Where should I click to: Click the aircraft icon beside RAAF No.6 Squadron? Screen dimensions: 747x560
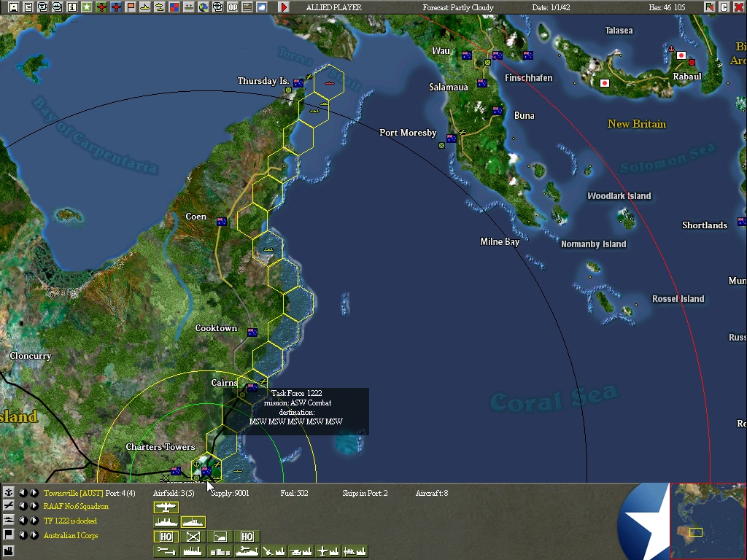click(8, 506)
